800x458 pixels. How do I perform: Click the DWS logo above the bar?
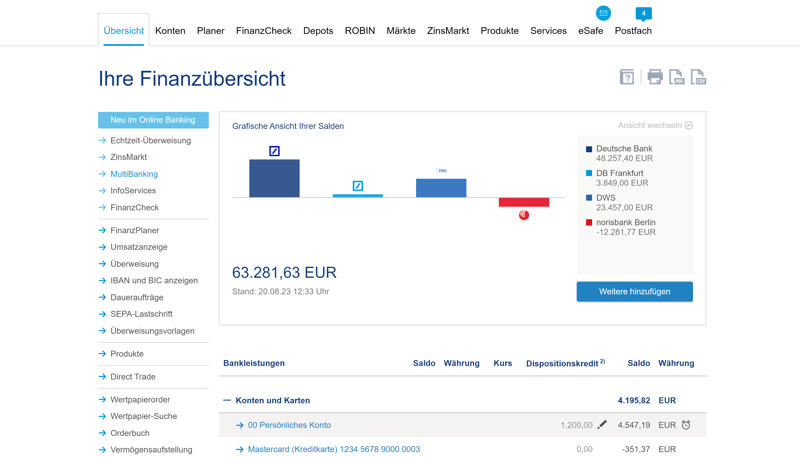click(x=441, y=170)
